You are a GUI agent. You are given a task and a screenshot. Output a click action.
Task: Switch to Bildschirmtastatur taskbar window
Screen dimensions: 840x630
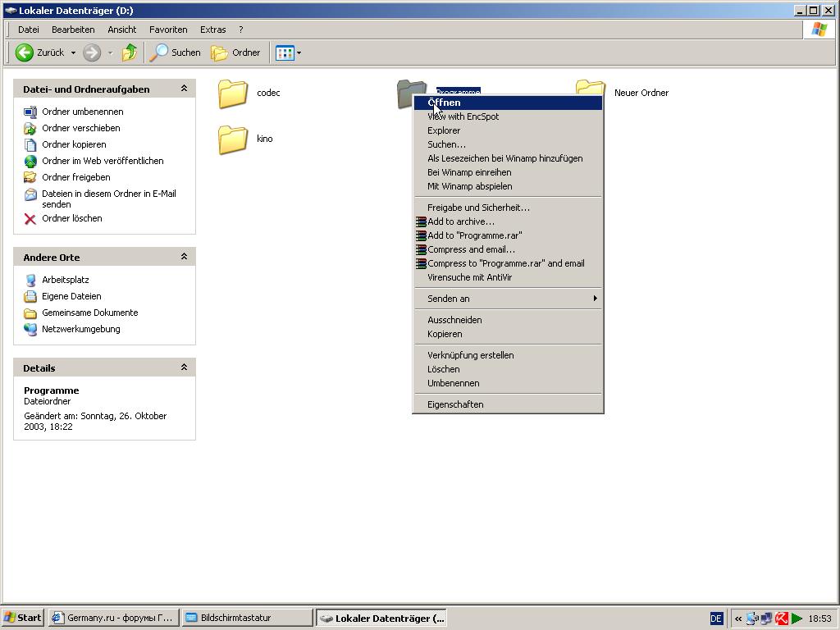246,618
